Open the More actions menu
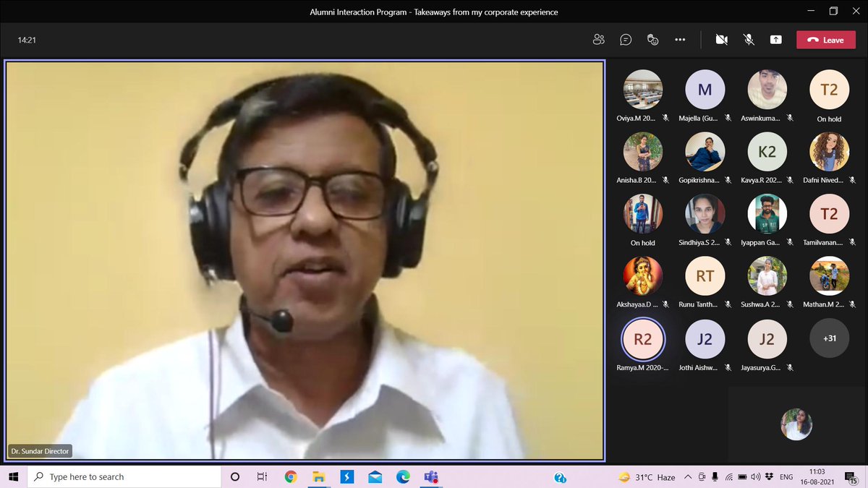The width and height of the screenshot is (868, 488). [680, 40]
